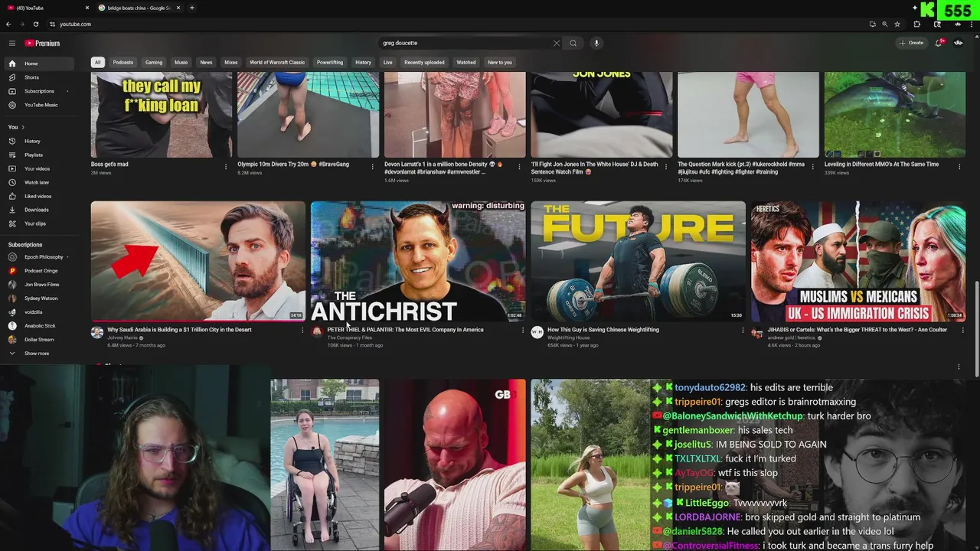Screen dimensions: 980x551
Task: Open Sydney Watson channel subscription
Action: pos(38,298)
